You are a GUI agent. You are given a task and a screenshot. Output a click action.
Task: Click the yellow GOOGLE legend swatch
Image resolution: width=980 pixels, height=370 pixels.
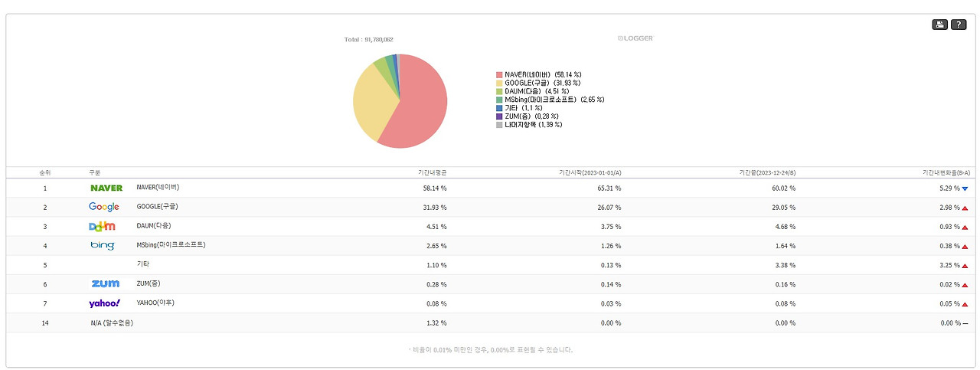pos(499,83)
